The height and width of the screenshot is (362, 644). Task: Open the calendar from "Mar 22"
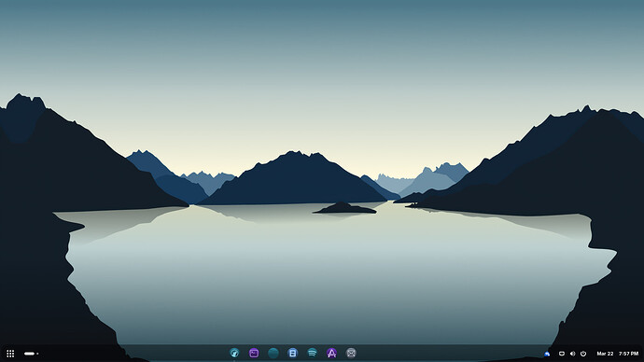point(605,354)
